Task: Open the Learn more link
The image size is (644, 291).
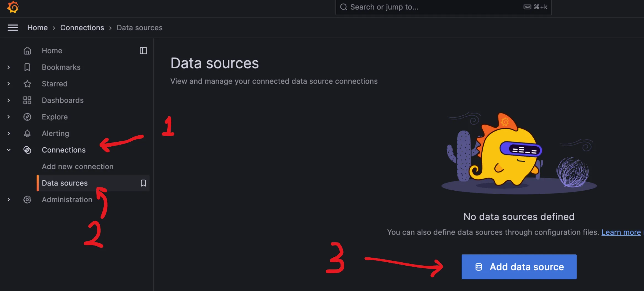Action: (621, 232)
